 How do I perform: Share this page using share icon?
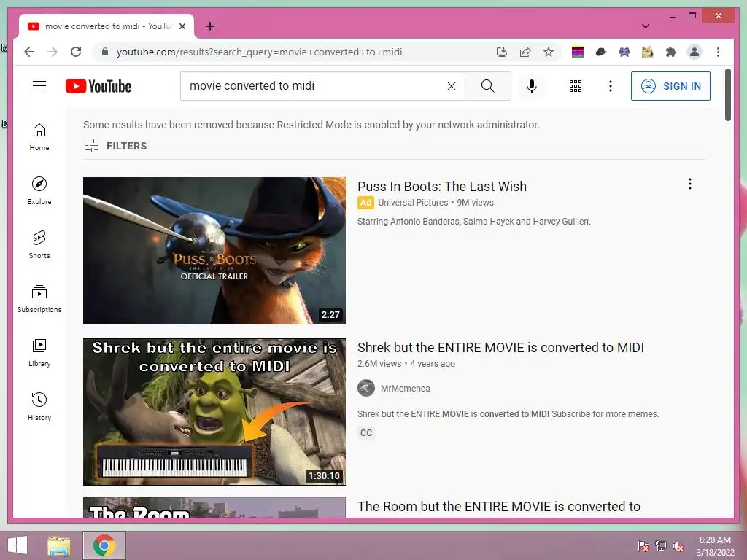525,52
